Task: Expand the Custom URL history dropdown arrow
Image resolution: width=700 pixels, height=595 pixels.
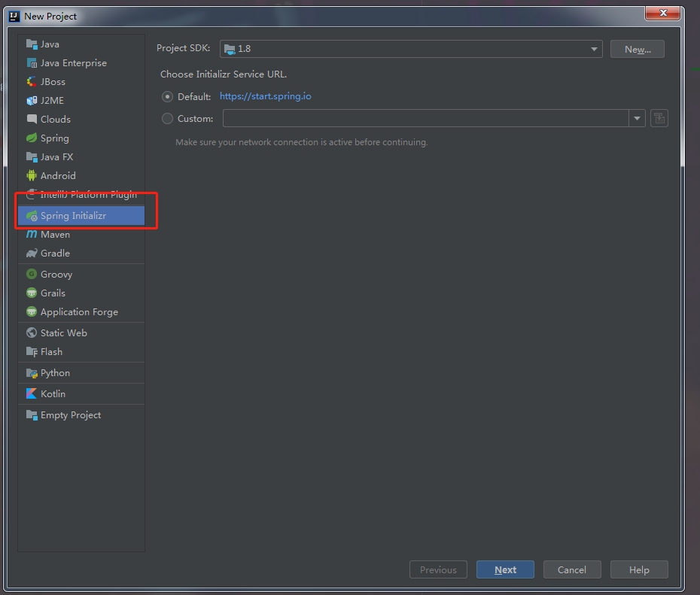Action: pos(637,118)
